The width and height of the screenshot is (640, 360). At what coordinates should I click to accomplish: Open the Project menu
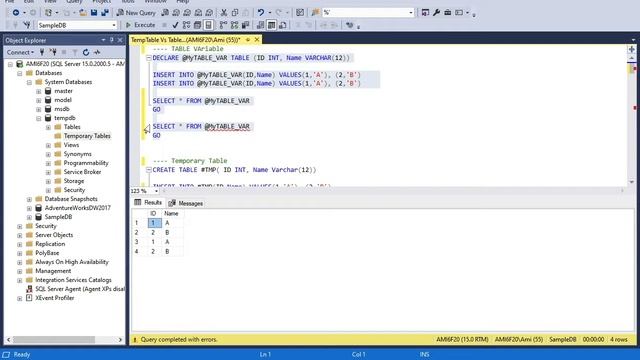[x=102, y=2]
